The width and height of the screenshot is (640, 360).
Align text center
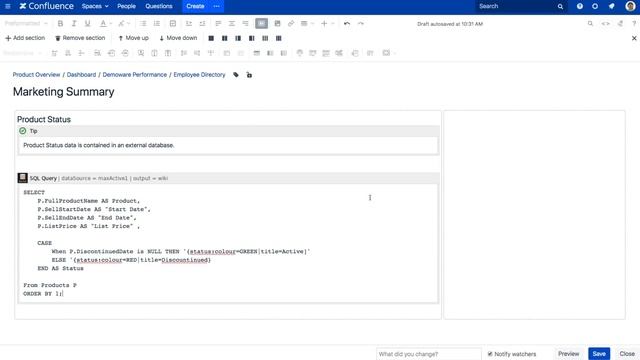(x=231, y=24)
